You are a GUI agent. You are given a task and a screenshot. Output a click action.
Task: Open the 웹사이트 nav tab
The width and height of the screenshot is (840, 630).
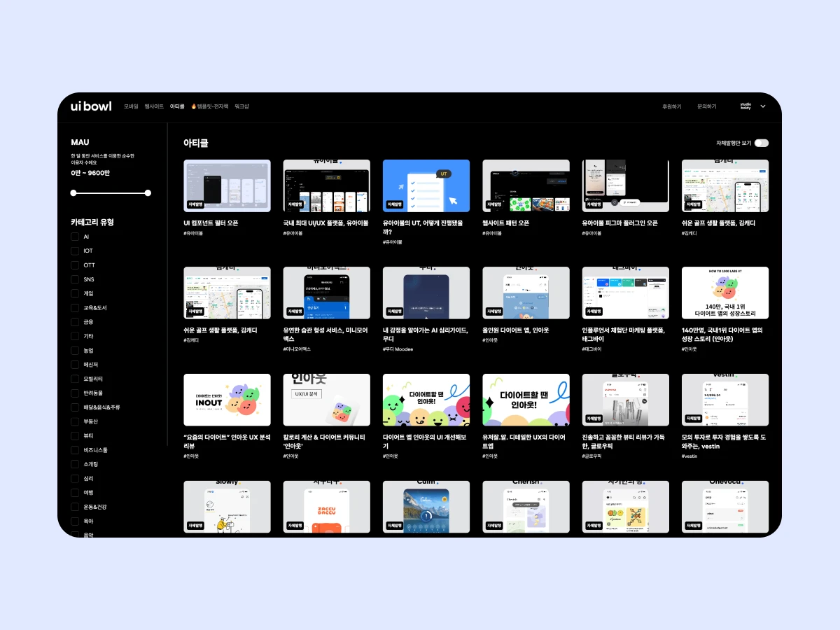click(154, 106)
